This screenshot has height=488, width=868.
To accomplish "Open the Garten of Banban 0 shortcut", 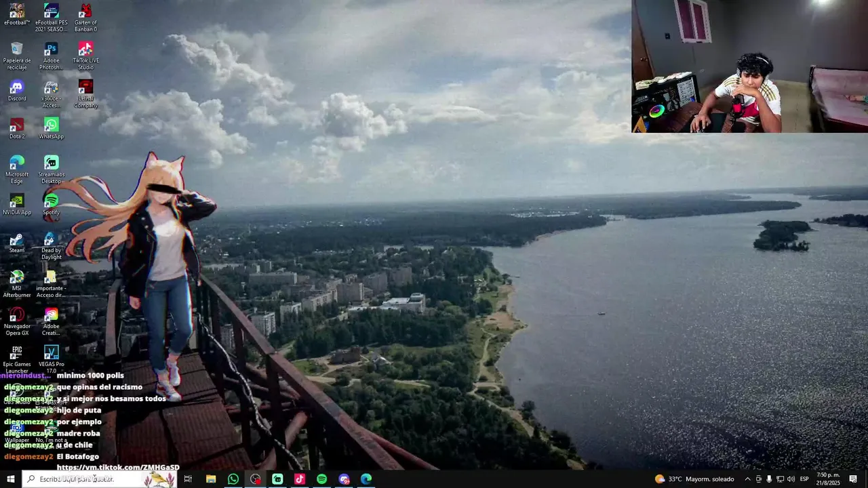I will coord(85,17).
